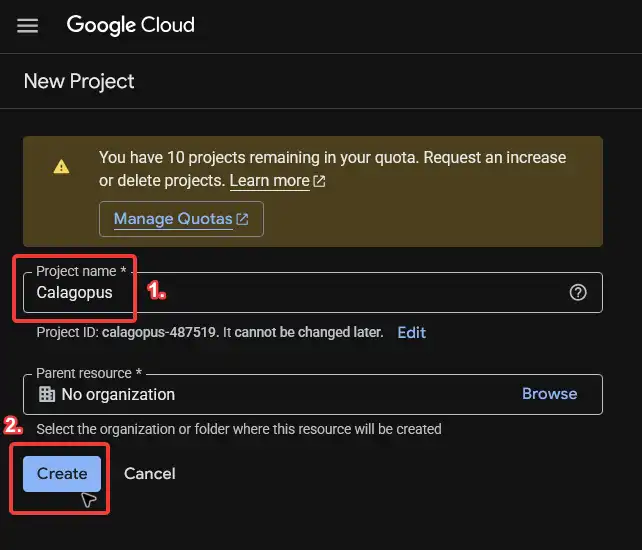Image resolution: width=642 pixels, height=550 pixels.
Task: Click the help question mark icon
Action: click(578, 293)
